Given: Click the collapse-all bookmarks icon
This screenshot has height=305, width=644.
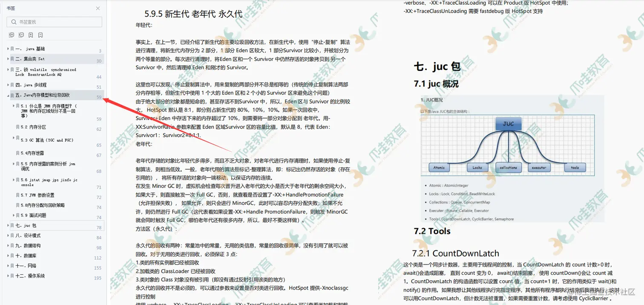Looking at the screenshot, I should click(x=21, y=35).
